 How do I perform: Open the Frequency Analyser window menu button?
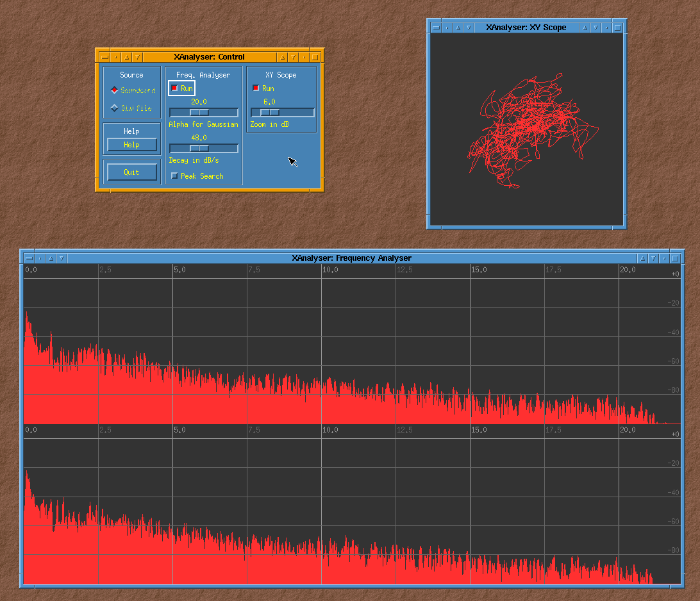(x=29, y=258)
